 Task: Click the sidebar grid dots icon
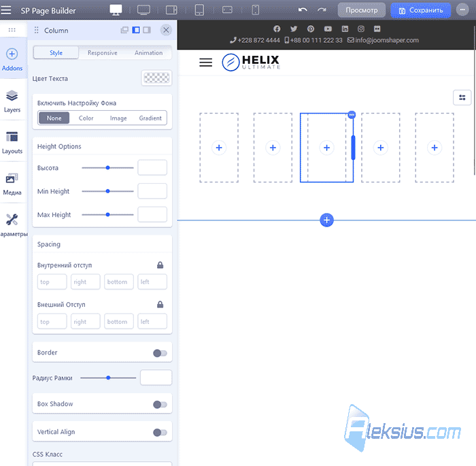click(12, 30)
